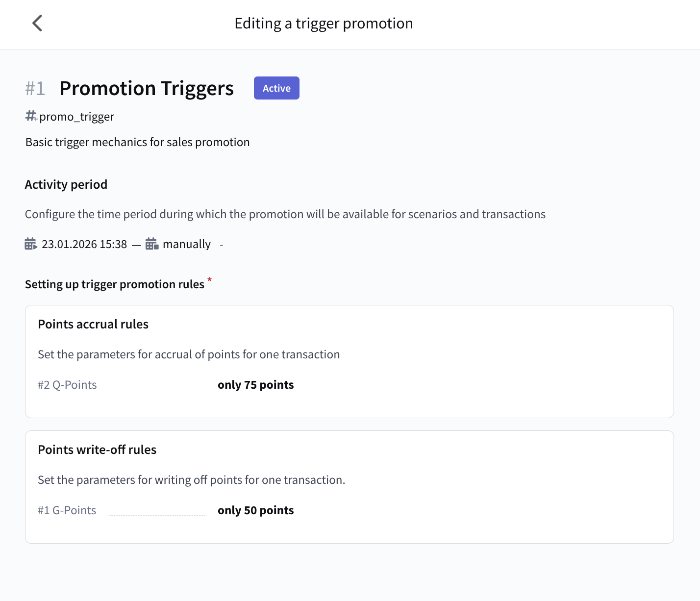Change start date 23.01.2026 15:38
This screenshot has height=601, width=700.
click(x=84, y=244)
